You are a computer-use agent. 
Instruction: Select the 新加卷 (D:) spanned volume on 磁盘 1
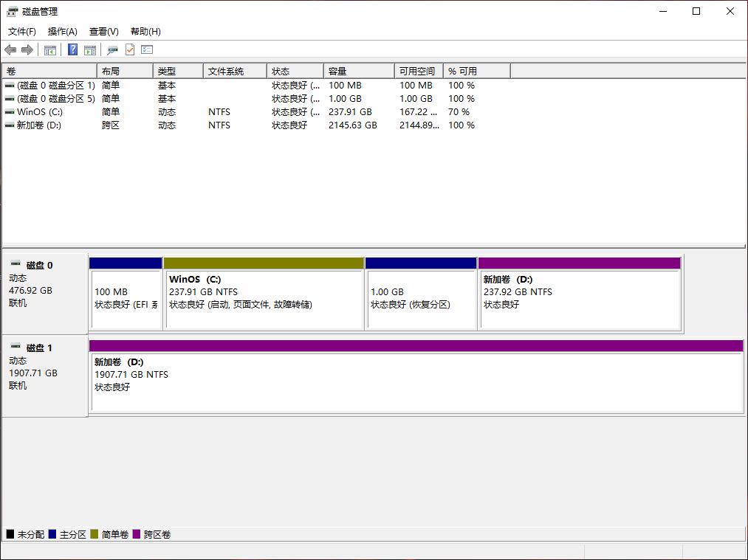[x=414, y=376]
